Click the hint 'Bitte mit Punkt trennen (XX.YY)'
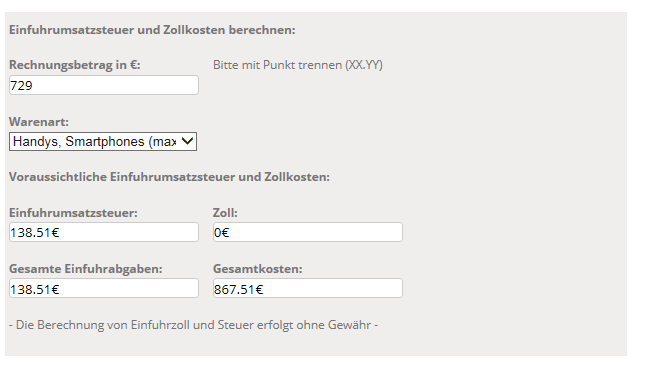 [298, 65]
